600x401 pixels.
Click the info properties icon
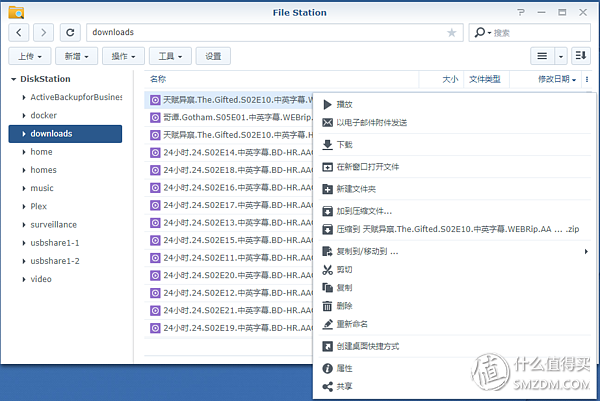click(327, 368)
